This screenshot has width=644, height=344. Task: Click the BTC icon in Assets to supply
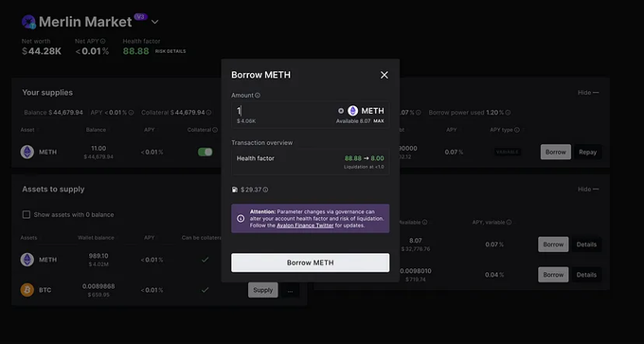27,290
